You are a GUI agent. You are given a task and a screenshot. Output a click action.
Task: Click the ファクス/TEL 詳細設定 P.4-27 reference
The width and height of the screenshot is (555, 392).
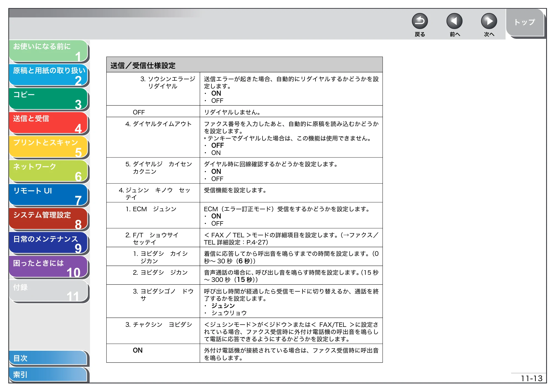click(291, 239)
